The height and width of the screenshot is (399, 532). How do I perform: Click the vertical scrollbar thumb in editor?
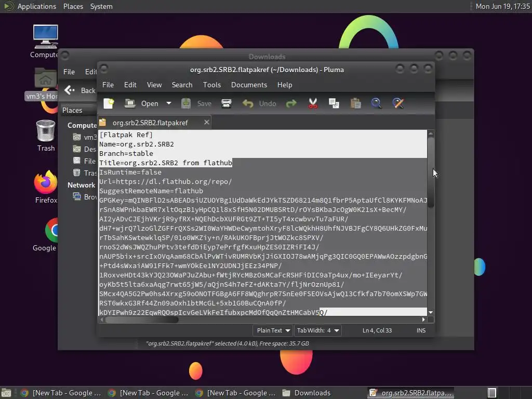431,171
